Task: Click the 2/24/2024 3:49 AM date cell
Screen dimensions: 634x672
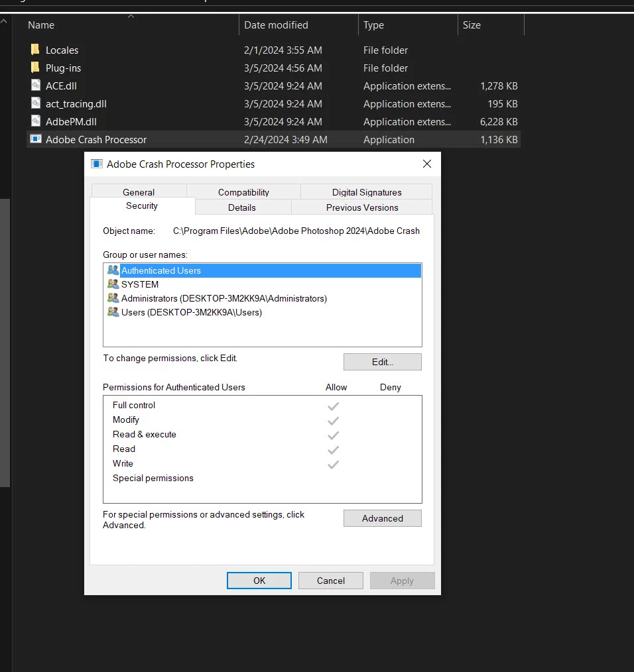Action: tap(285, 140)
